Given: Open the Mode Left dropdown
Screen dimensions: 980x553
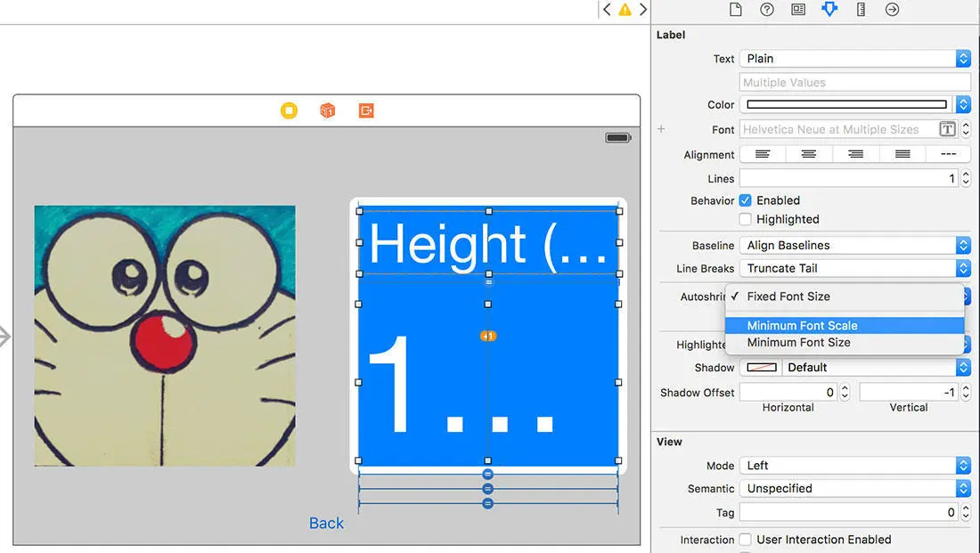Looking at the screenshot, I should pos(855,466).
